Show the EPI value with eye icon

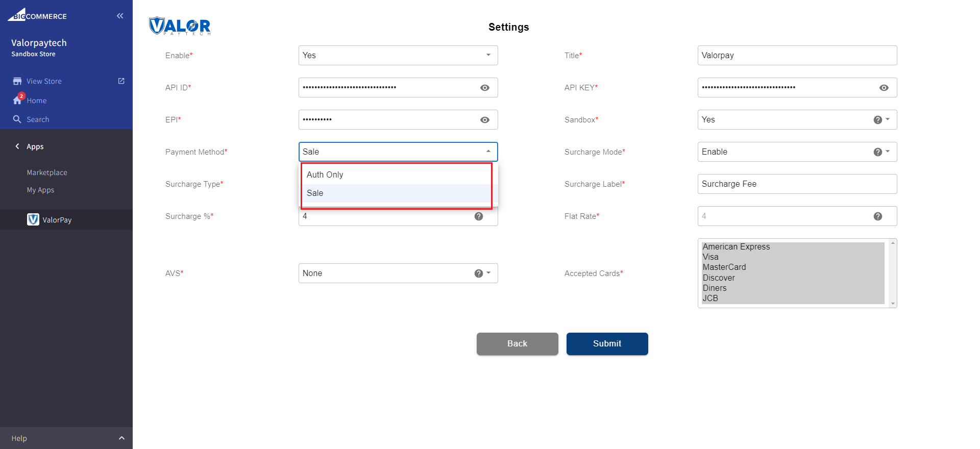coord(484,120)
